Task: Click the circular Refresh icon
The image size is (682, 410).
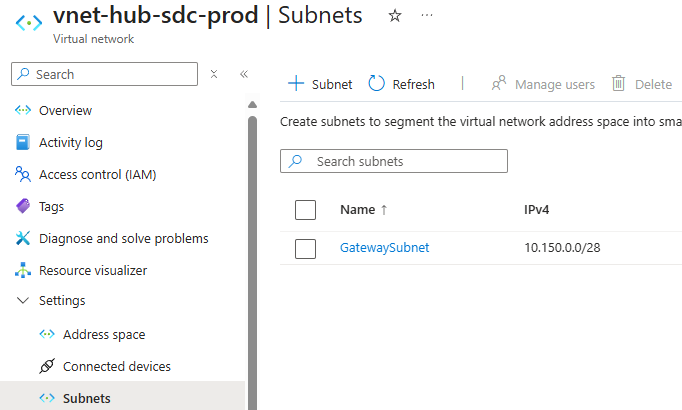Action: pyautogui.click(x=376, y=83)
